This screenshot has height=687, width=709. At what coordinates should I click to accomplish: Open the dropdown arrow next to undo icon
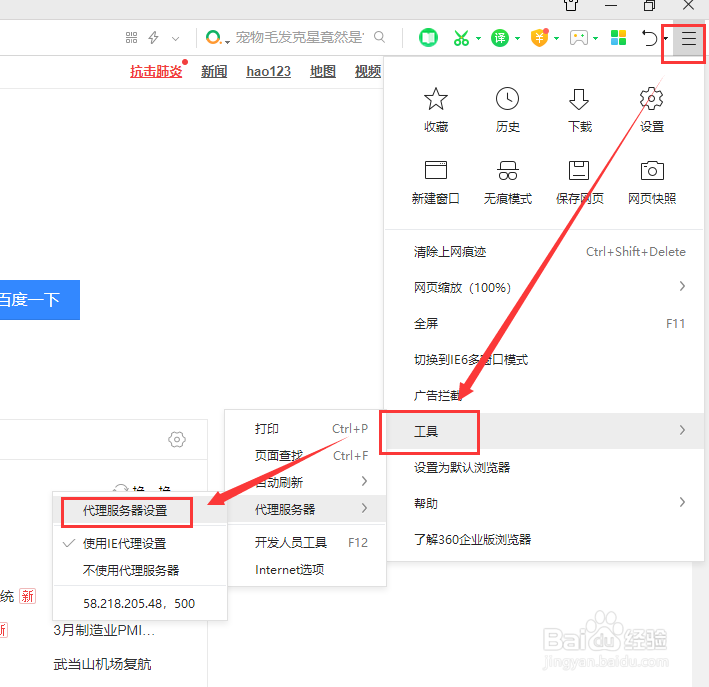pyautogui.click(x=666, y=38)
